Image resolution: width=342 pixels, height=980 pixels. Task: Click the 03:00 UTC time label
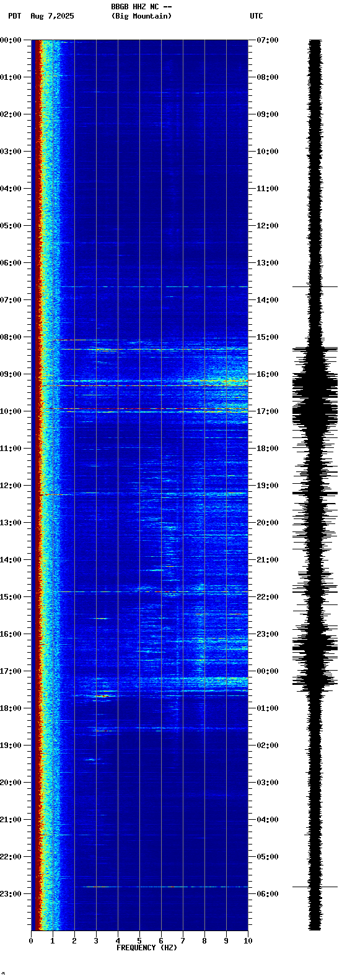coord(268,783)
